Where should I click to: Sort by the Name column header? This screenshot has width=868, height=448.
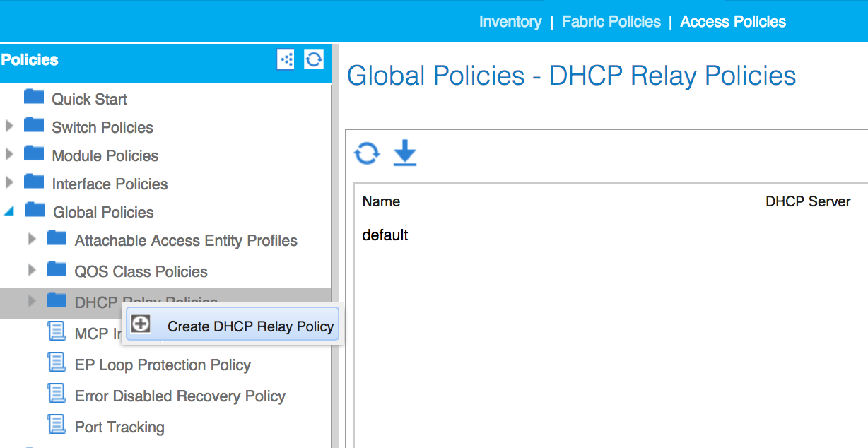click(x=381, y=201)
